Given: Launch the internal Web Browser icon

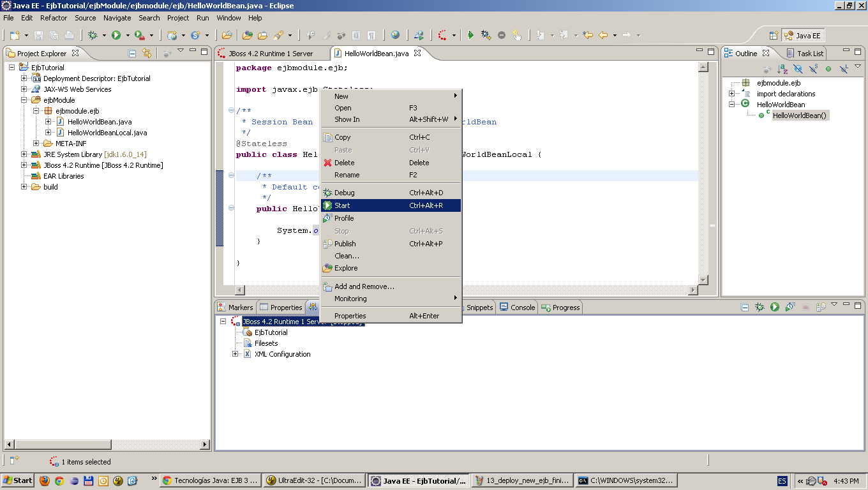Looking at the screenshot, I should [x=396, y=35].
